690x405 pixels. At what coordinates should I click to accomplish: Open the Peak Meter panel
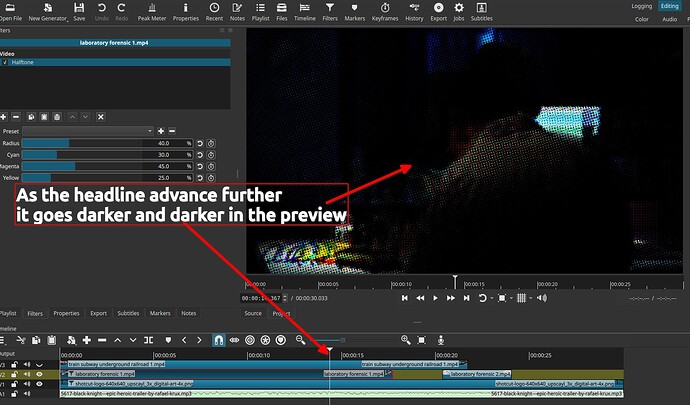pos(151,12)
